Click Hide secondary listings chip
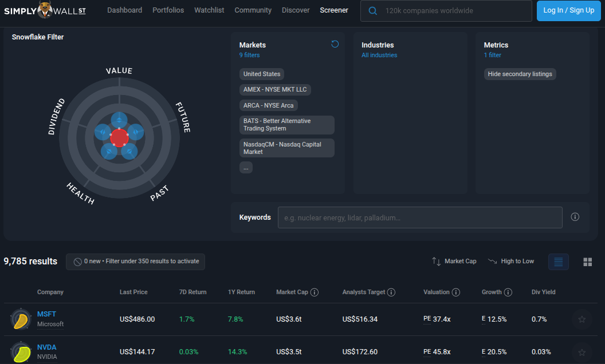The width and height of the screenshot is (605, 364). [x=520, y=74]
